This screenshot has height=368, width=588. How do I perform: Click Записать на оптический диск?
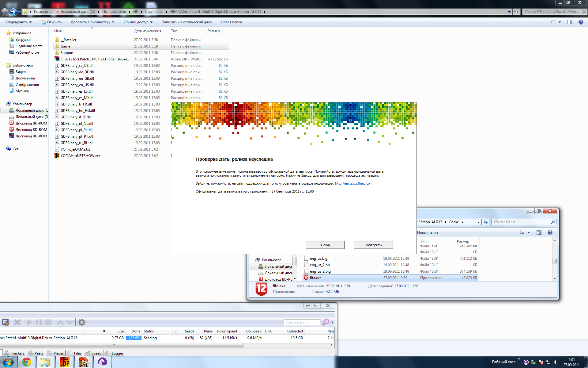[187, 22]
